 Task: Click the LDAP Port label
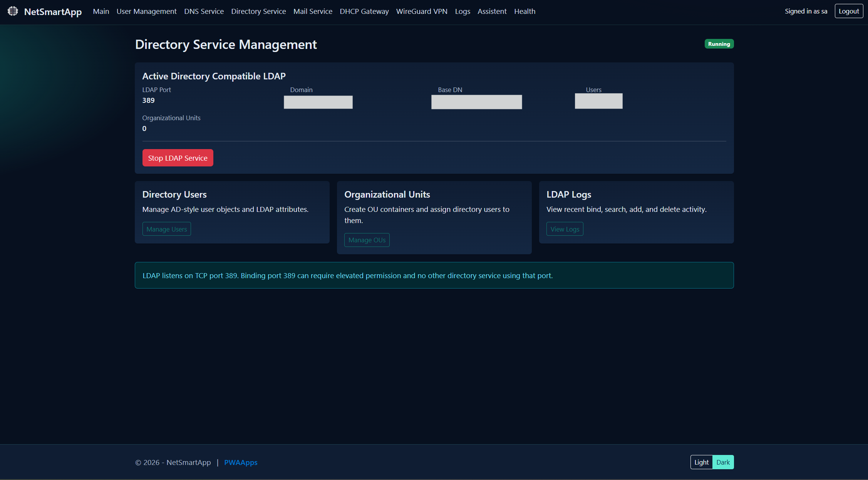pyautogui.click(x=157, y=90)
